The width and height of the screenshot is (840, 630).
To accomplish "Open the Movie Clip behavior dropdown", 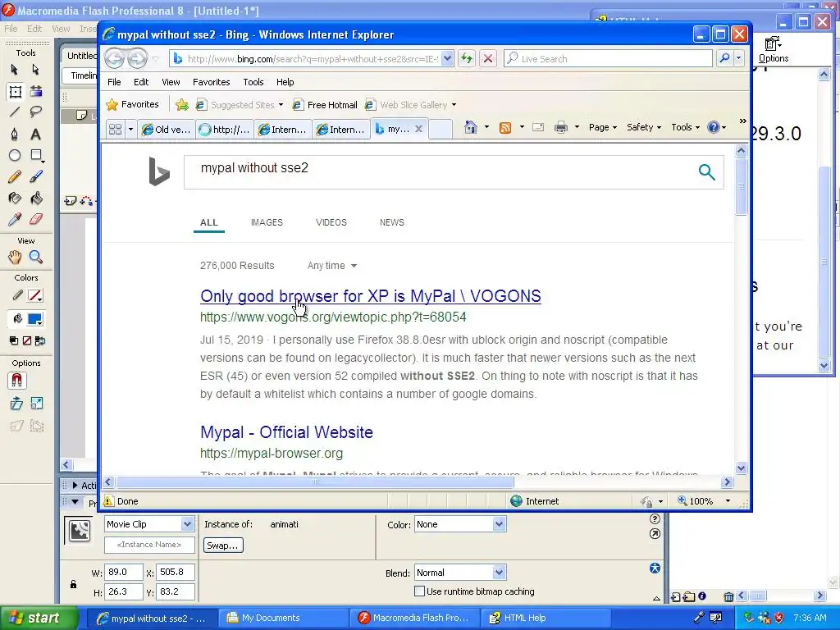I will (x=187, y=524).
